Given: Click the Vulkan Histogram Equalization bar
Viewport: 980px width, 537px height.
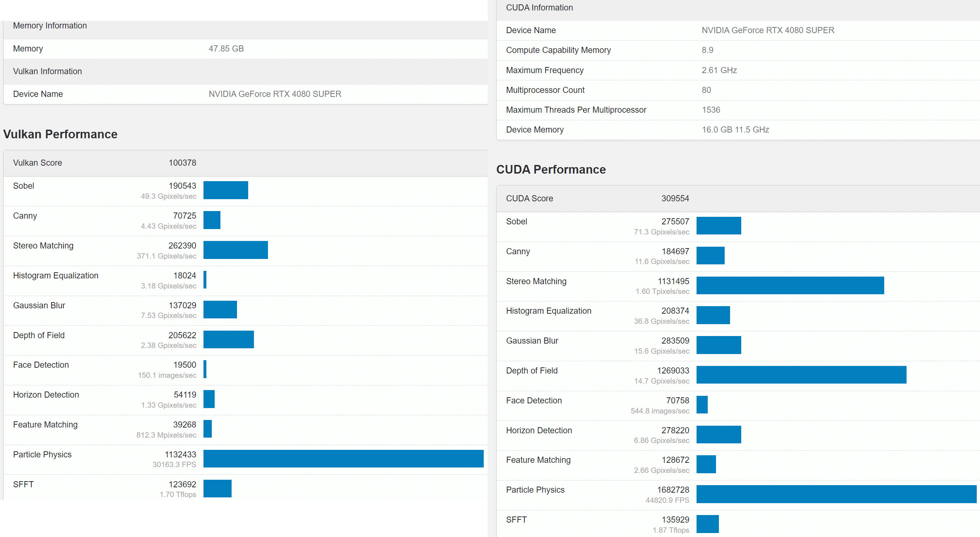Looking at the screenshot, I should click(205, 279).
